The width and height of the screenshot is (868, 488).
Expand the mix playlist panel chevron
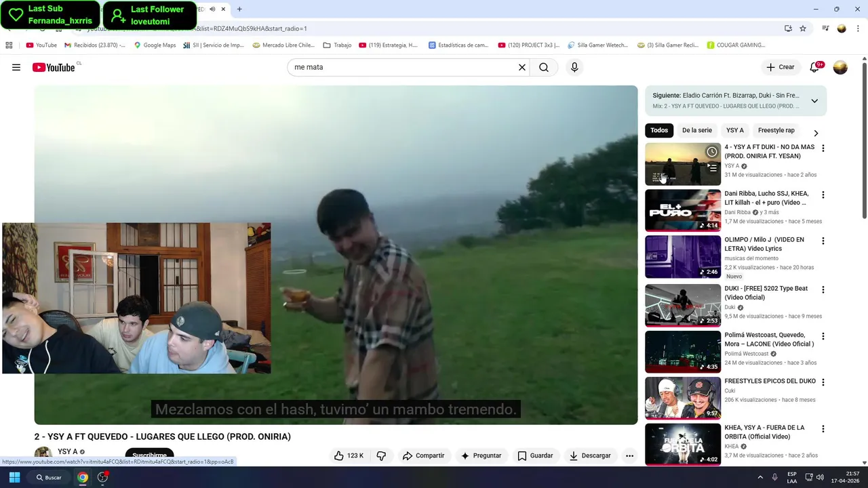point(814,101)
